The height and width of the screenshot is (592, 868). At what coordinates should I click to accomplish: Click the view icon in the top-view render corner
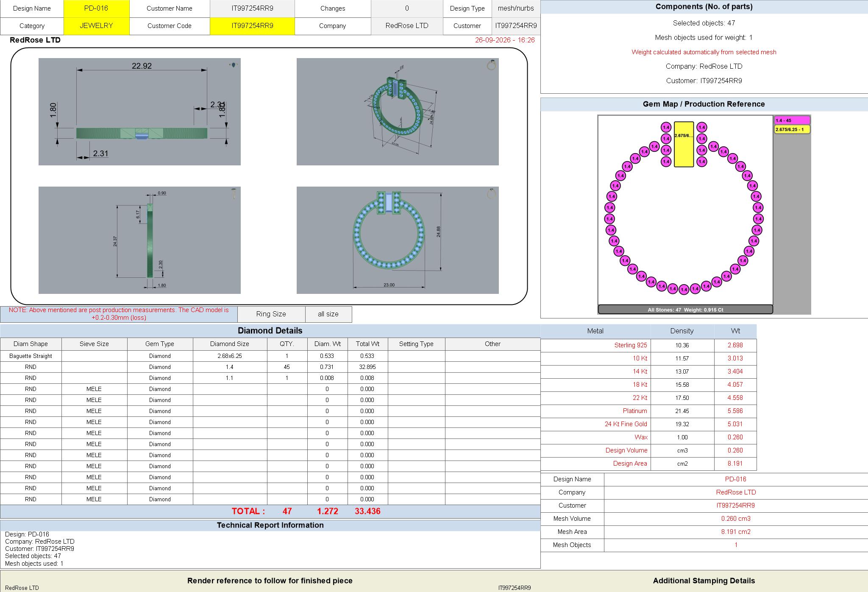[234, 65]
